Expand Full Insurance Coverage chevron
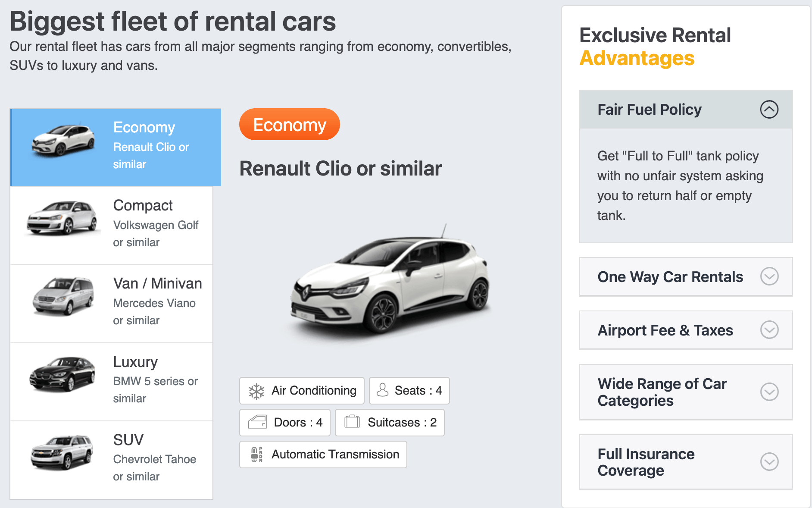812x508 pixels. (x=769, y=462)
